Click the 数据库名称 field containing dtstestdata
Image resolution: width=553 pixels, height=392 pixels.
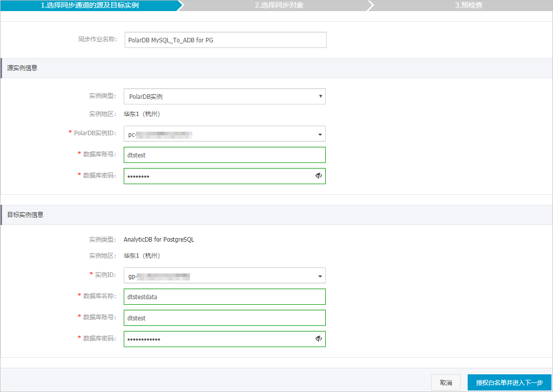225,297
